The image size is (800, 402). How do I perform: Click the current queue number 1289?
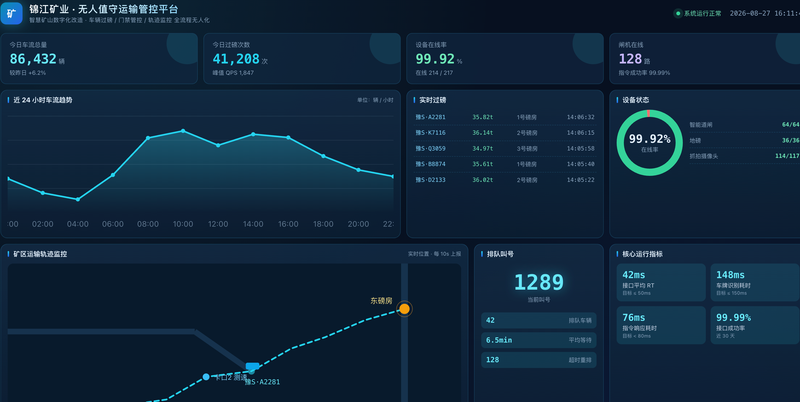coord(539,282)
